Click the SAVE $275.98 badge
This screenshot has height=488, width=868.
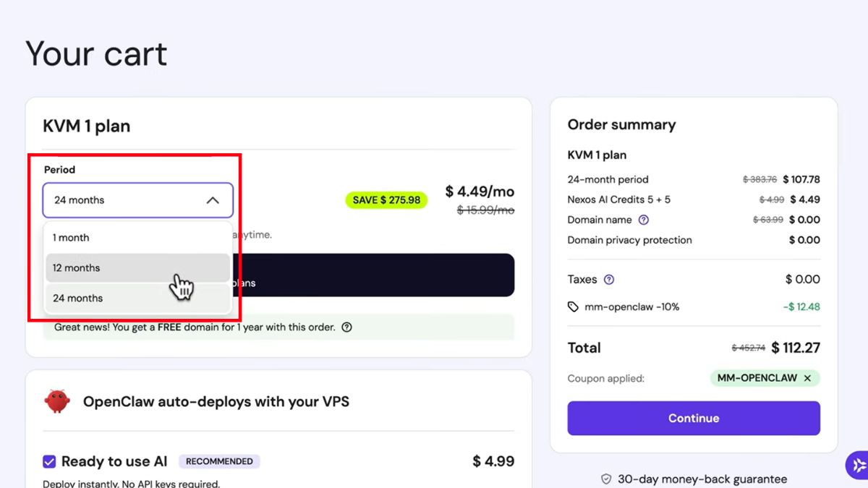pyautogui.click(x=386, y=200)
